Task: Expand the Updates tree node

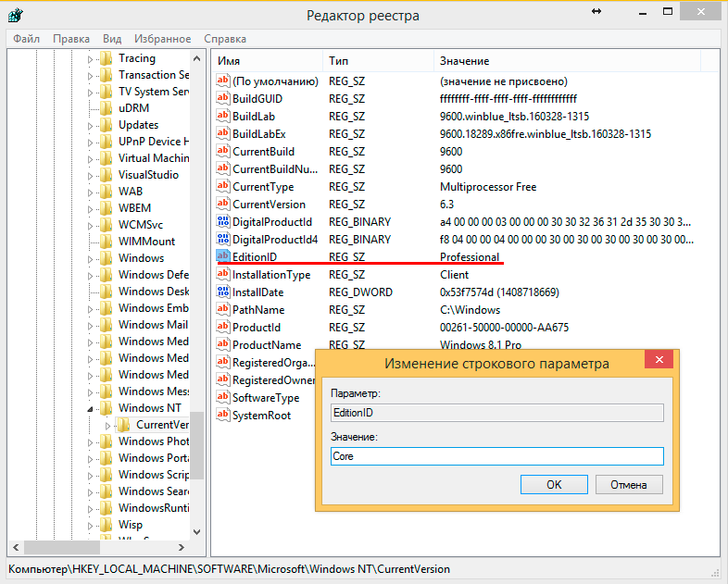Action: (90, 126)
